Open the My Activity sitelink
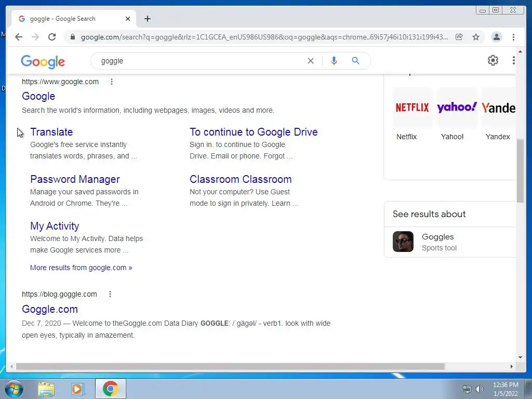 [x=55, y=226]
